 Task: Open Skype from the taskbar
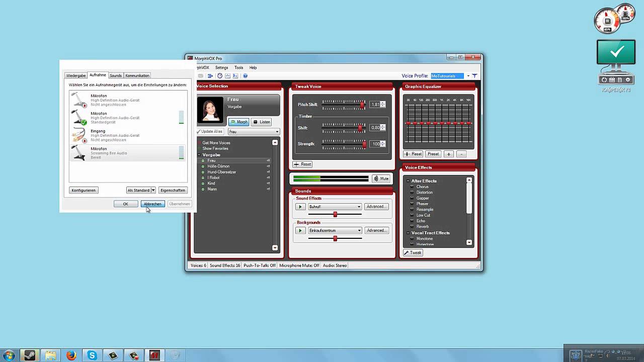pyautogui.click(x=92, y=355)
